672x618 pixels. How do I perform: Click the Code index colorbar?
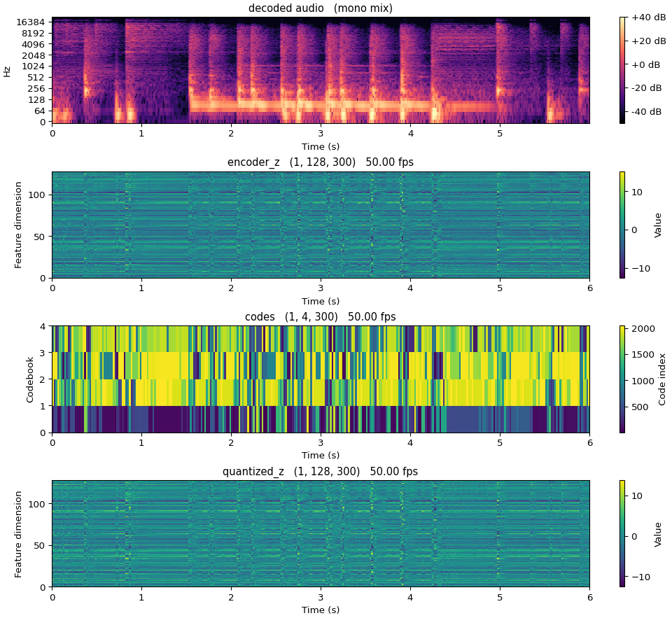622,379
